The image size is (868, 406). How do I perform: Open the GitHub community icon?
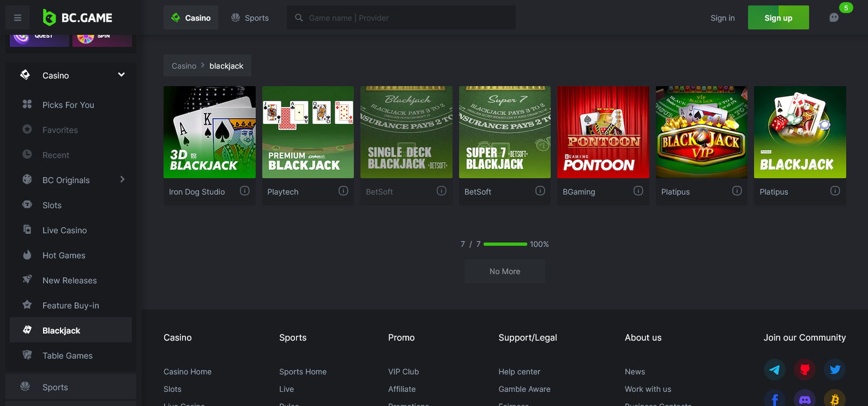point(805,370)
